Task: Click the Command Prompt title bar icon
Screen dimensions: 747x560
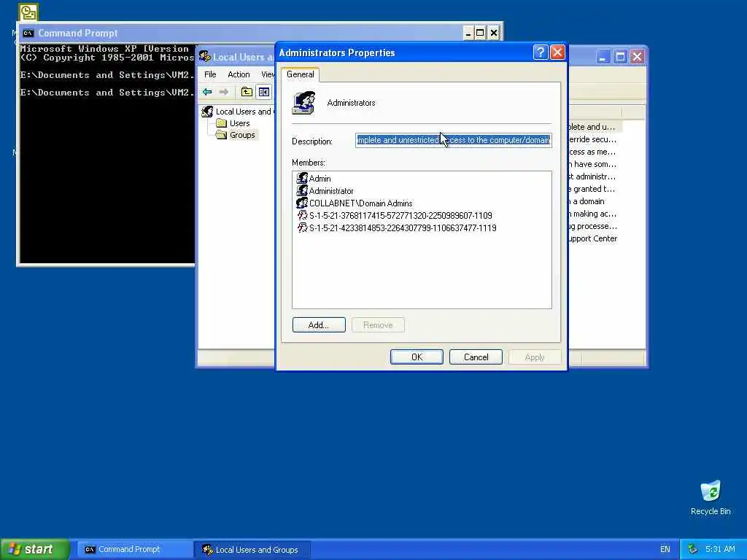Action: pos(28,33)
